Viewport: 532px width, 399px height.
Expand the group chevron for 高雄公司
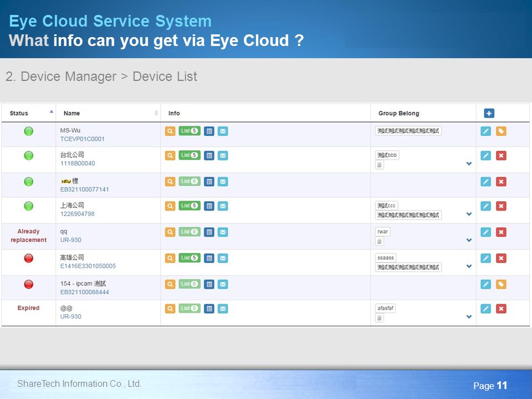click(x=469, y=267)
